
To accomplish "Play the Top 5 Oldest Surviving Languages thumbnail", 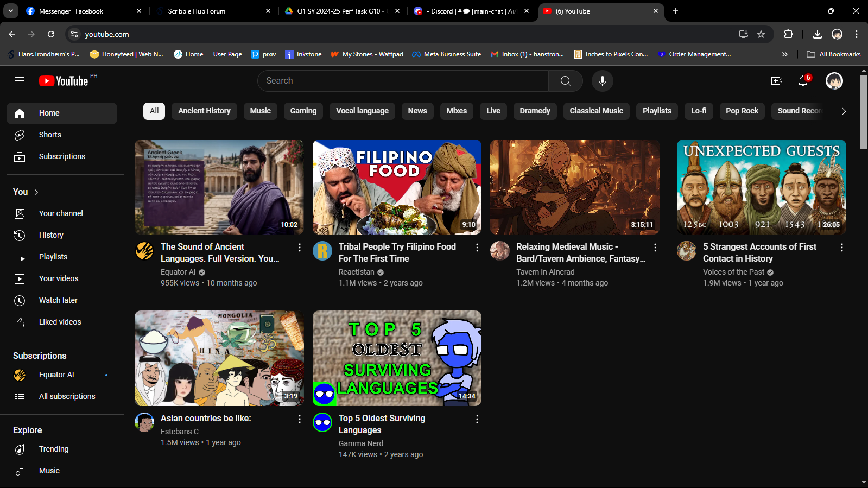I will click(x=397, y=358).
